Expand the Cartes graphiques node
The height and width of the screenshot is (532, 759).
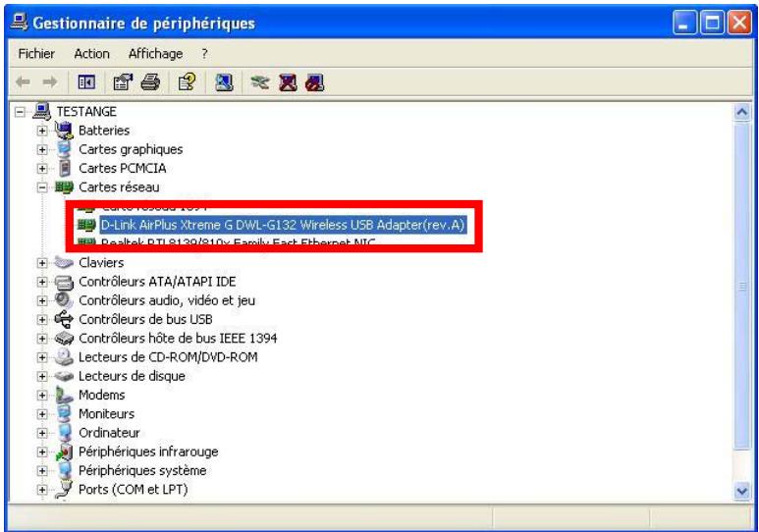point(42,149)
